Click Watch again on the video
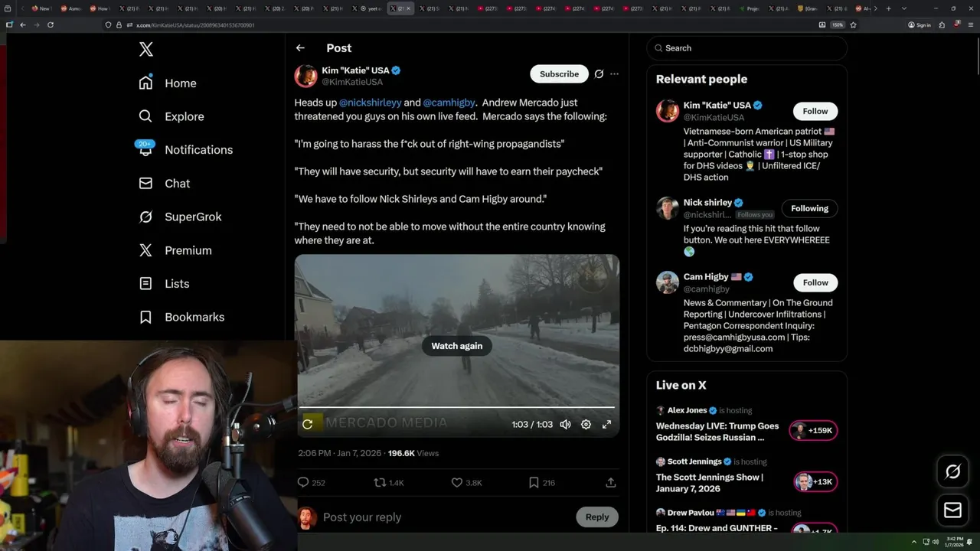 tap(457, 346)
